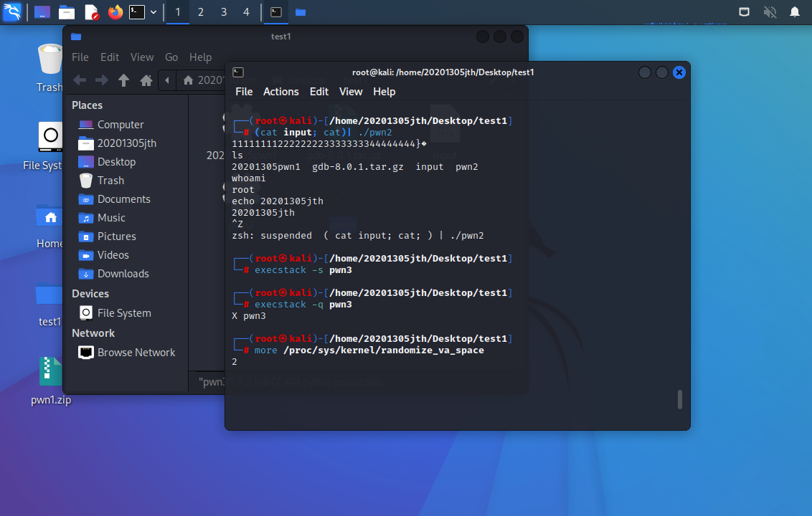Click 'execstack -q pwn3' command text

303,305
